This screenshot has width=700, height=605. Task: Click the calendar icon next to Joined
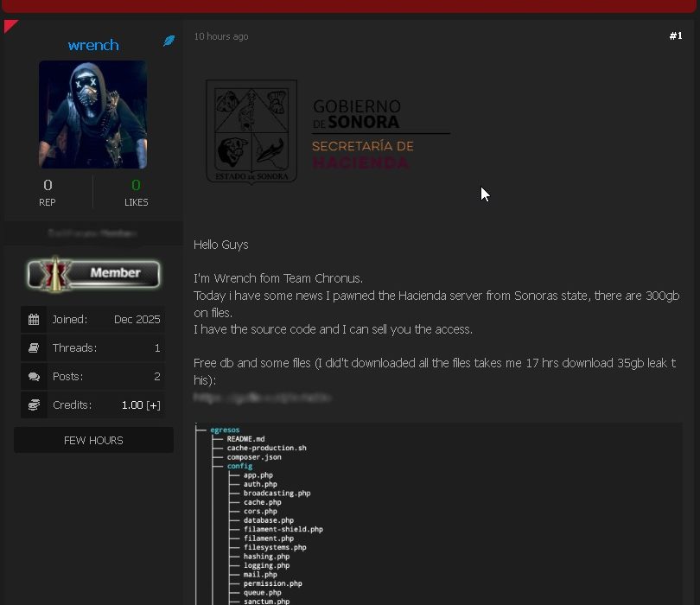pyautogui.click(x=34, y=319)
